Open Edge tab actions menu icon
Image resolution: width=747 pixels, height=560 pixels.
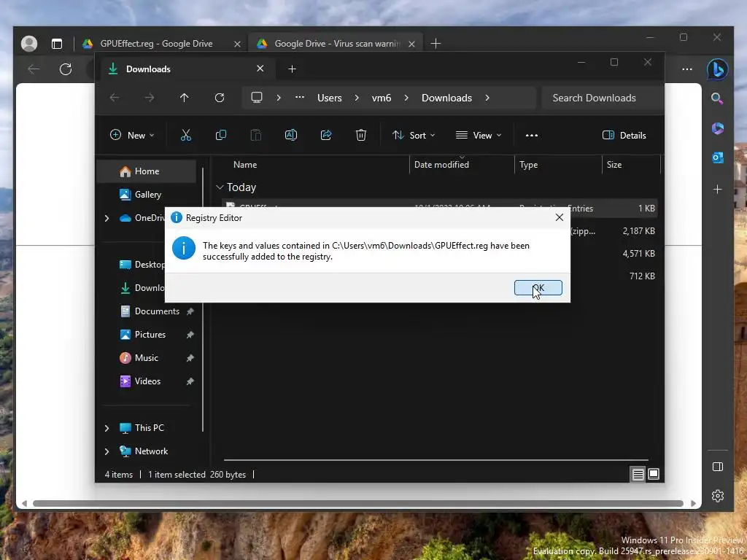click(57, 44)
